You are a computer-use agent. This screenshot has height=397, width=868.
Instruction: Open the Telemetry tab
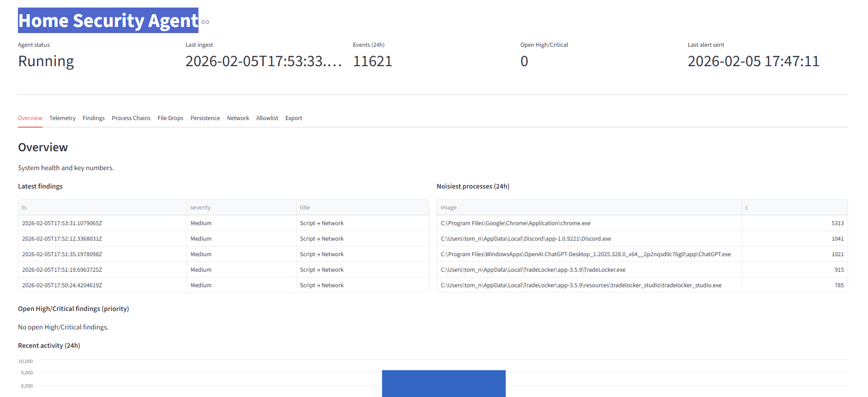tap(62, 118)
